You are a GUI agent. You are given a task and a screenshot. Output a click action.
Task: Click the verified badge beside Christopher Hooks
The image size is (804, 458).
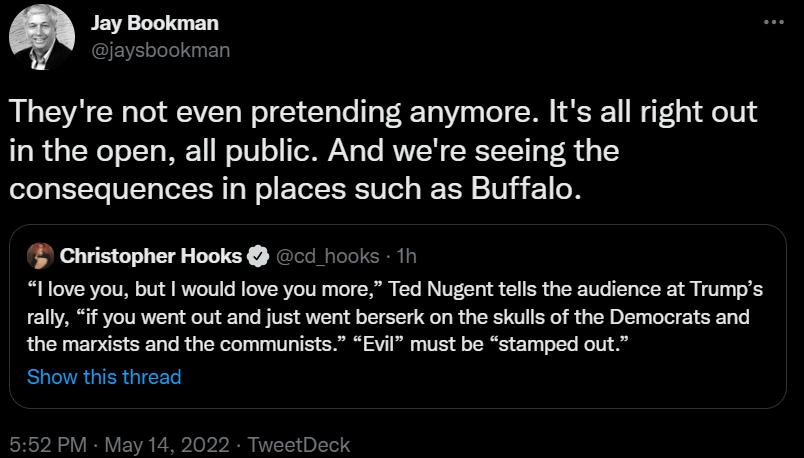coord(257,256)
